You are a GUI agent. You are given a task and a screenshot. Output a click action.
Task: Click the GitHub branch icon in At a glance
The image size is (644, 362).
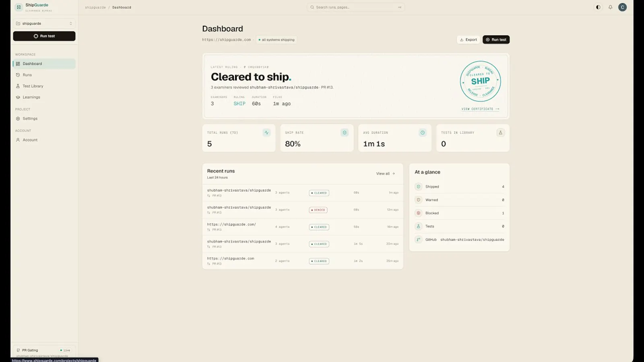pos(418,239)
